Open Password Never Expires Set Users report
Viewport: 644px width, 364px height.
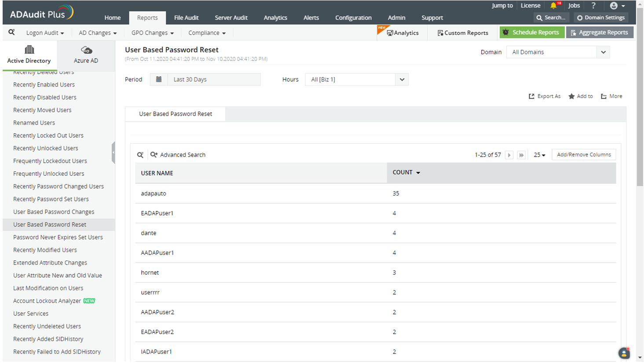tap(58, 237)
